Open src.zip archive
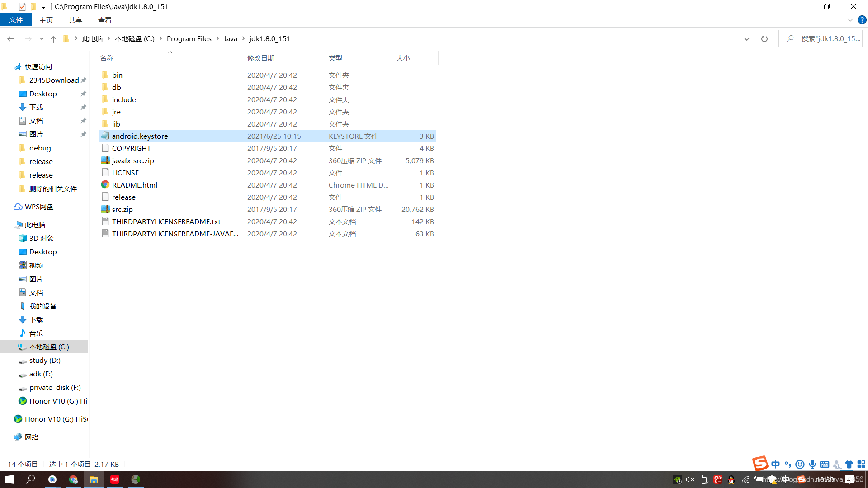868x488 pixels. [122, 209]
